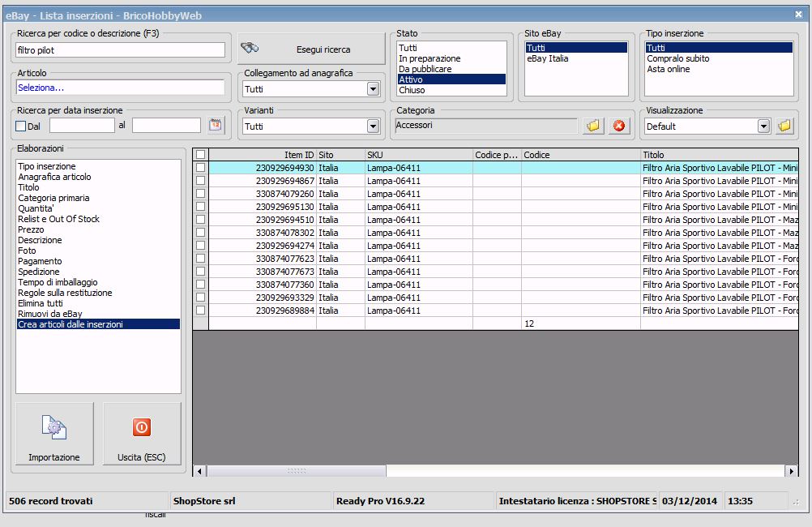Clear the category with red X icon

[x=619, y=126]
